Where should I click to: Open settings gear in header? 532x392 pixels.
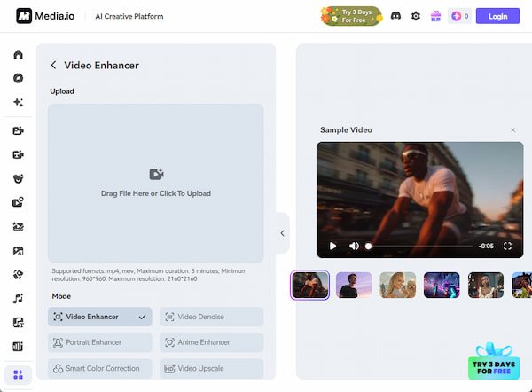[416, 16]
